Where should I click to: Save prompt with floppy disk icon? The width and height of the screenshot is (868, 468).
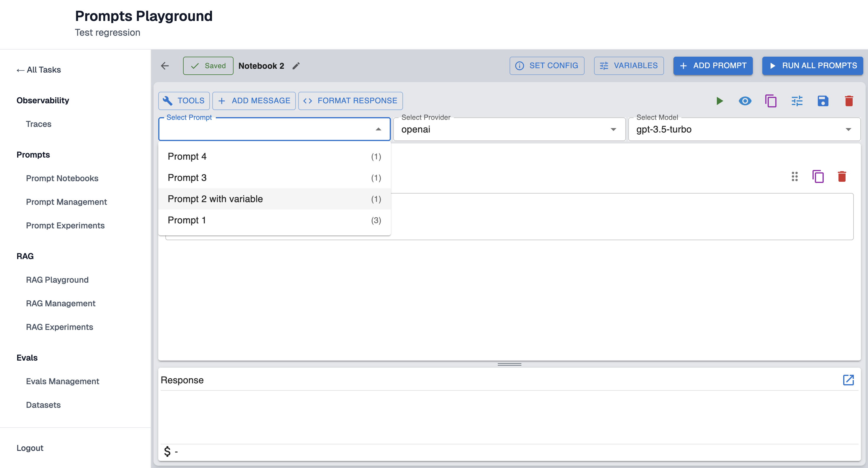point(823,101)
